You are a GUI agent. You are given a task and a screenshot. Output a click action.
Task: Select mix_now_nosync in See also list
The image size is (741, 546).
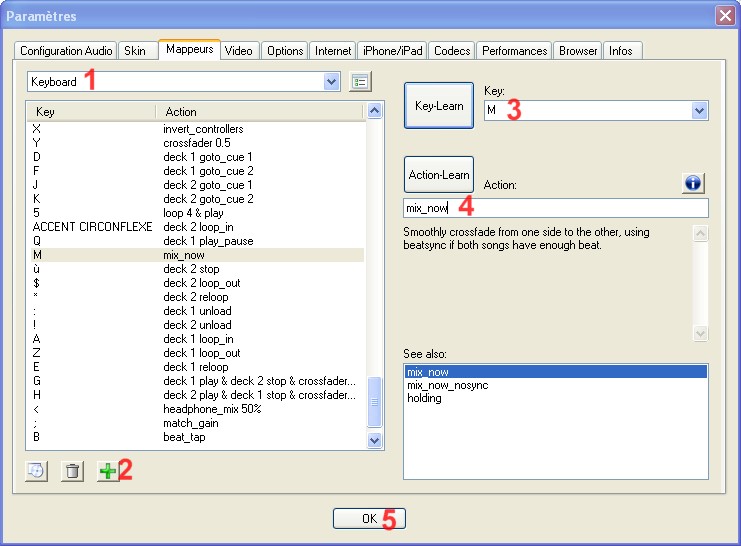click(447, 385)
